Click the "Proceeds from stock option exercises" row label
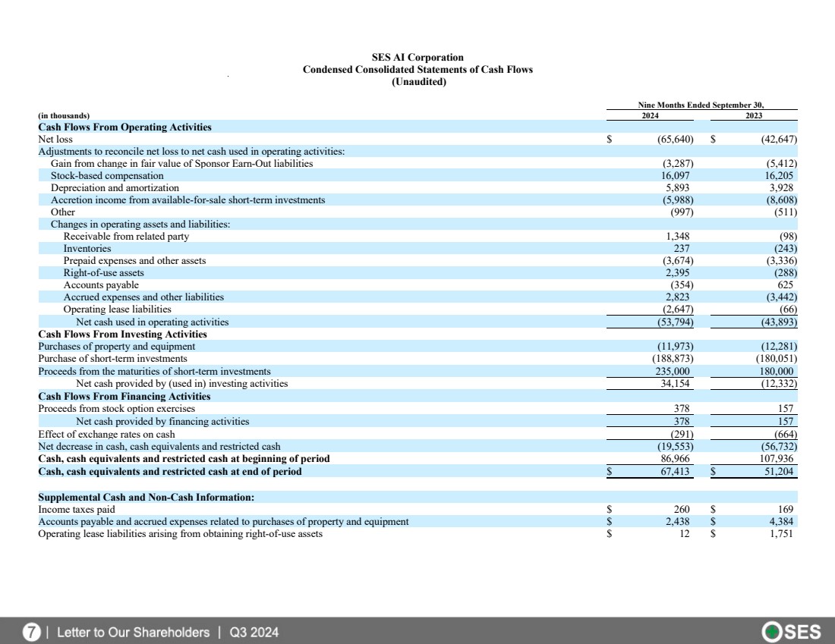835x644 pixels. tap(116, 410)
